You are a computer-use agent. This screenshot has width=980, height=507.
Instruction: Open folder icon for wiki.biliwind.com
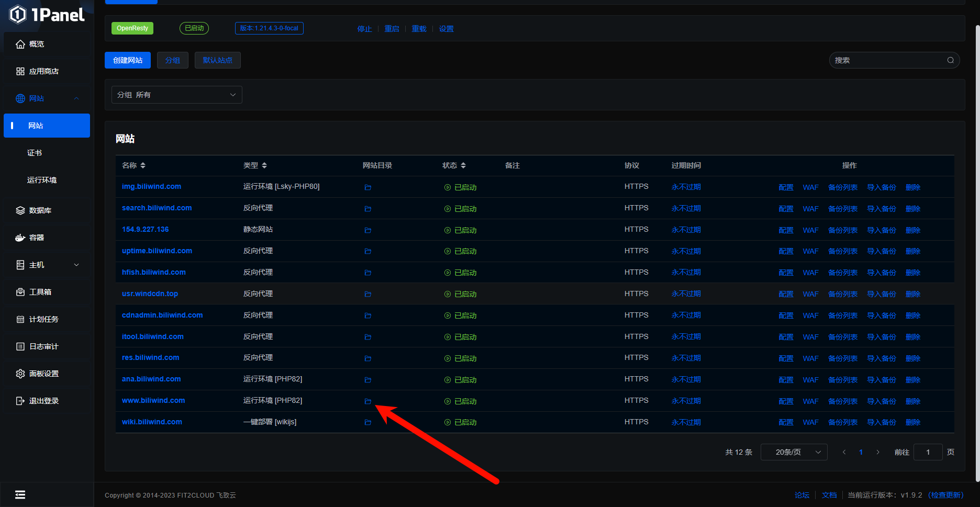(x=368, y=422)
